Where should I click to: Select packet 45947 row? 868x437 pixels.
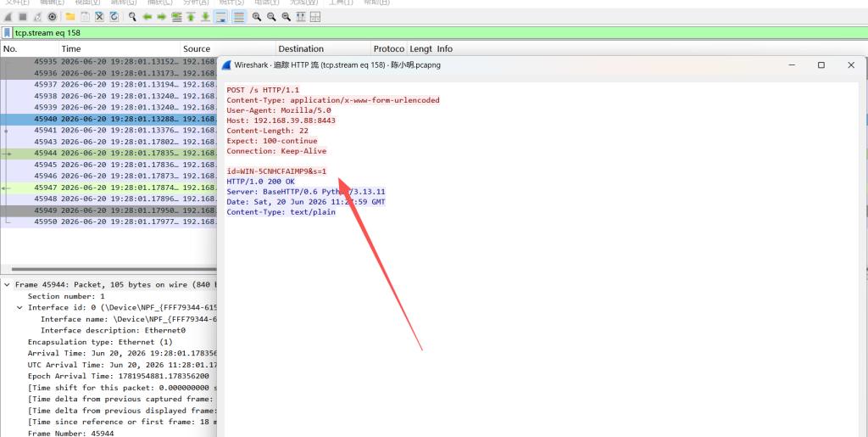(108, 188)
